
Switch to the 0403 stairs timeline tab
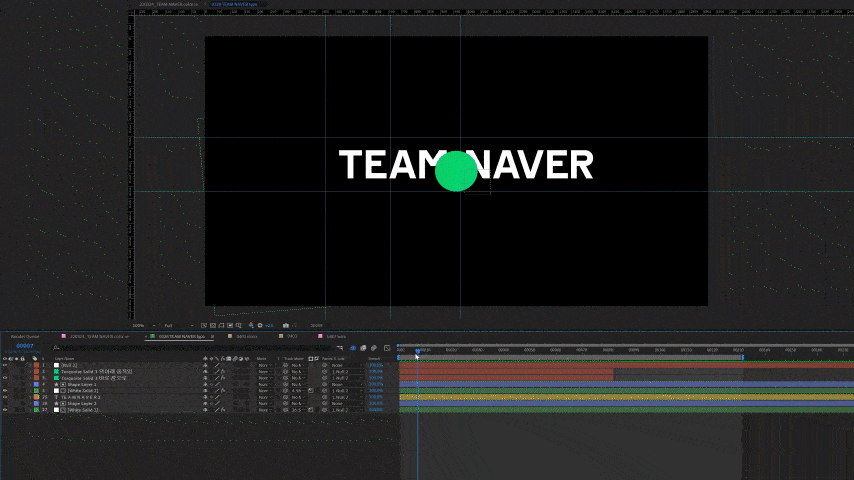[x=247, y=336]
